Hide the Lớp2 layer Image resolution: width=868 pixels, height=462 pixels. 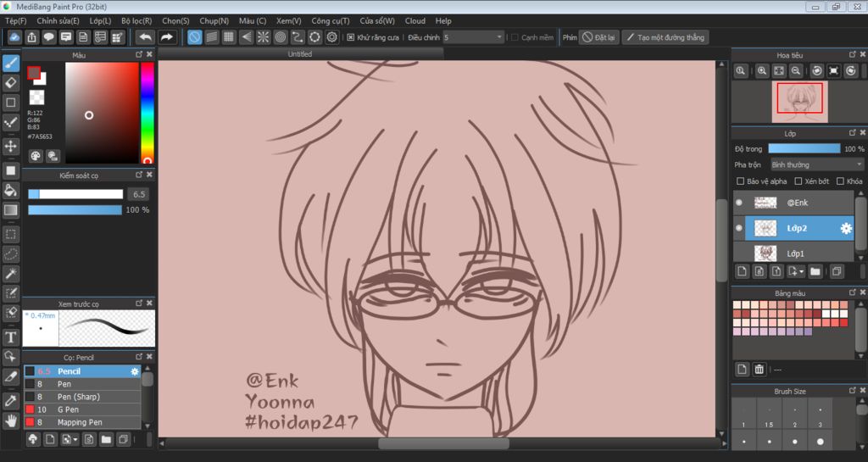[x=738, y=228]
